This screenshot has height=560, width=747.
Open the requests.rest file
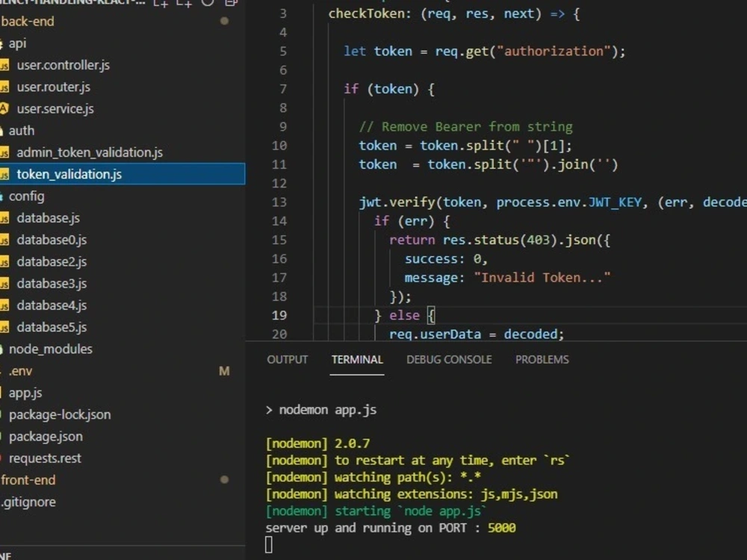tap(45, 458)
